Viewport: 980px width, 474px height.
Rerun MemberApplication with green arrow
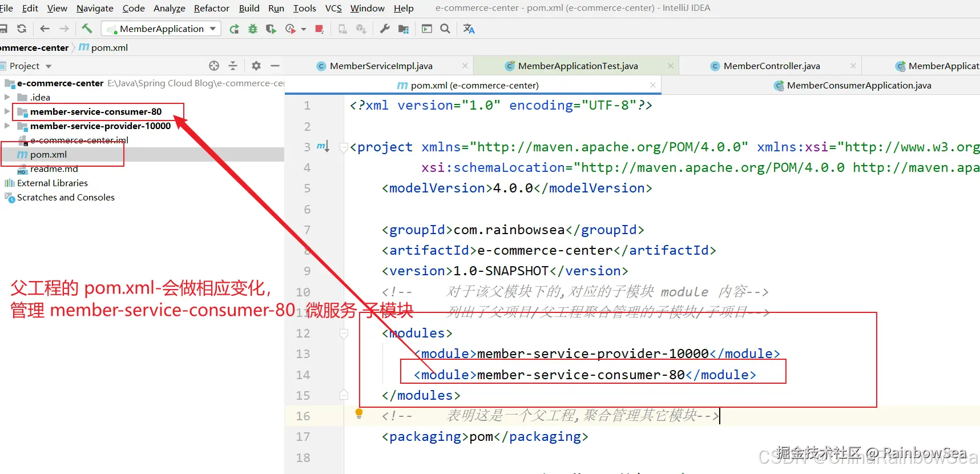pyautogui.click(x=234, y=29)
